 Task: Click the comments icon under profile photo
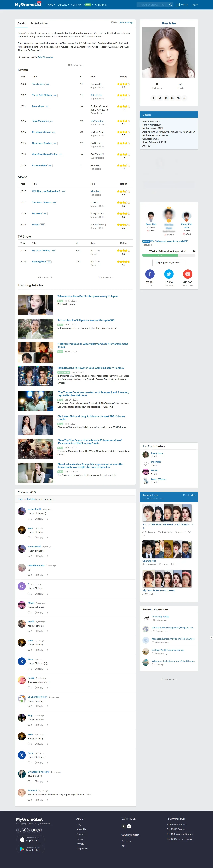coord(178,98)
